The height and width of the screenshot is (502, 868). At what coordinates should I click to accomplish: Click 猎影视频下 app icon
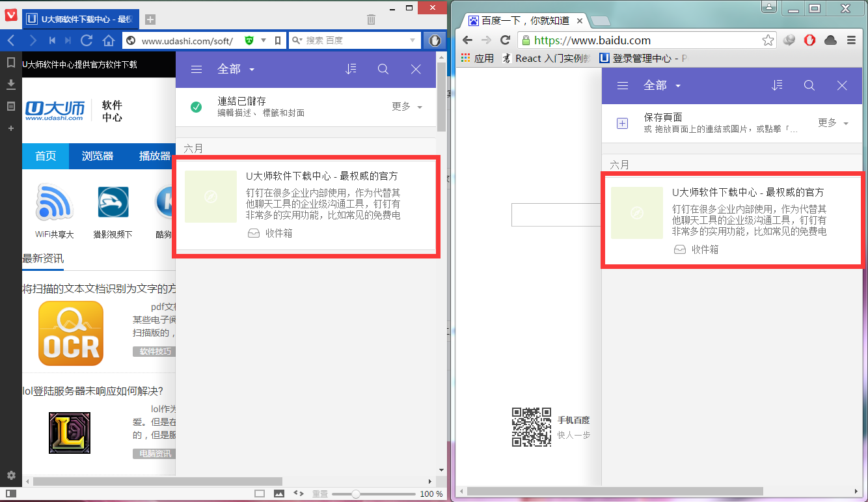(113, 202)
